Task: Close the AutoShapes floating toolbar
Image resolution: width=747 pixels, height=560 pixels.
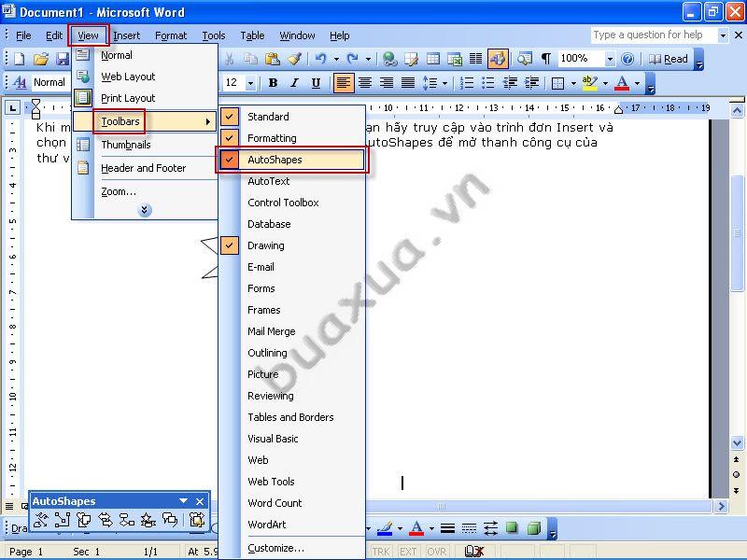Action: 200,501
